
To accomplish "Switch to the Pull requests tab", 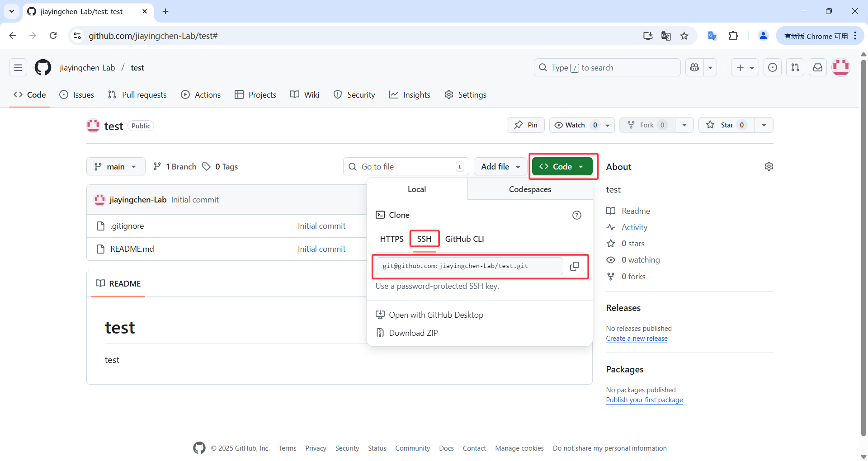I will 137,94.
